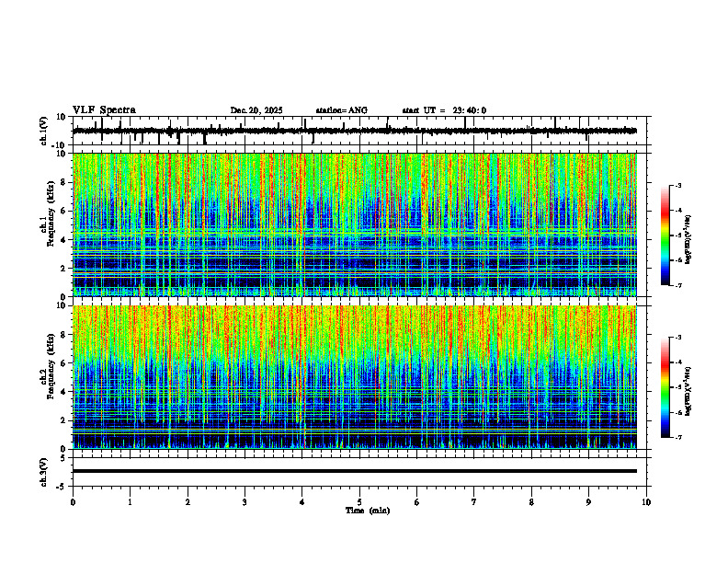728x563 pixels.
Task: Click time axis tick label "1"
Action: pyautogui.click(x=131, y=502)
